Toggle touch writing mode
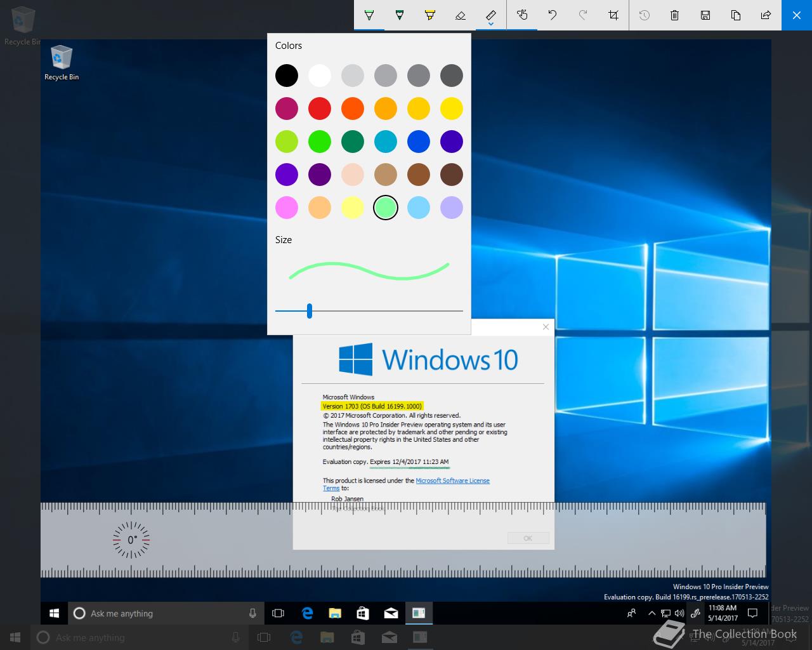This screenshot has height=650, width=812. [x=522, y=15]
